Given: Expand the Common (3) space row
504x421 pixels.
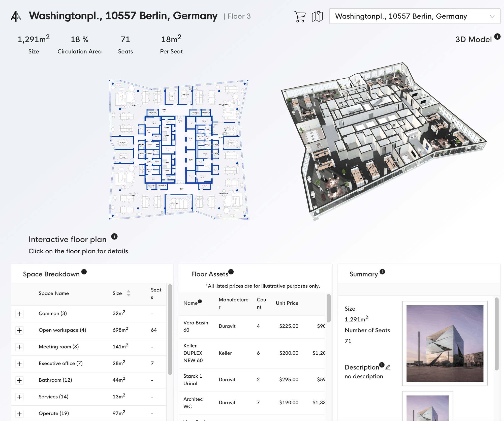Looking at the screenshot, I should (x=19, y=314).
